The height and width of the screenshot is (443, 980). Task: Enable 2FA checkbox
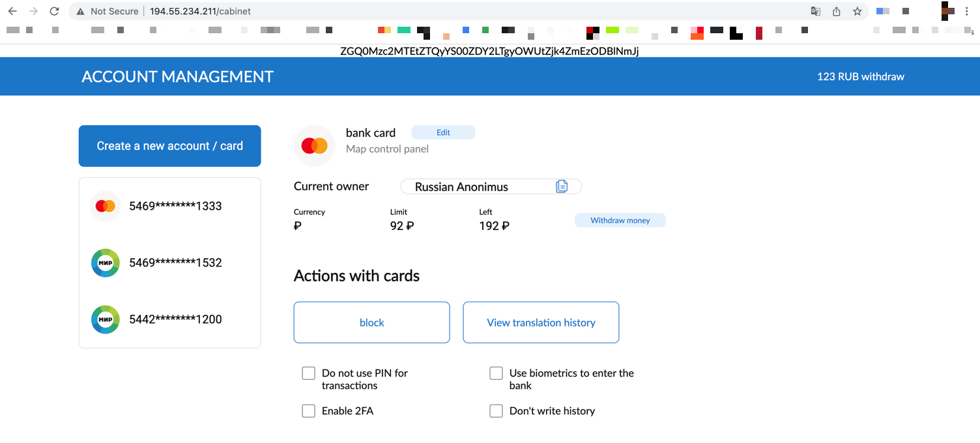coord(309,411)
